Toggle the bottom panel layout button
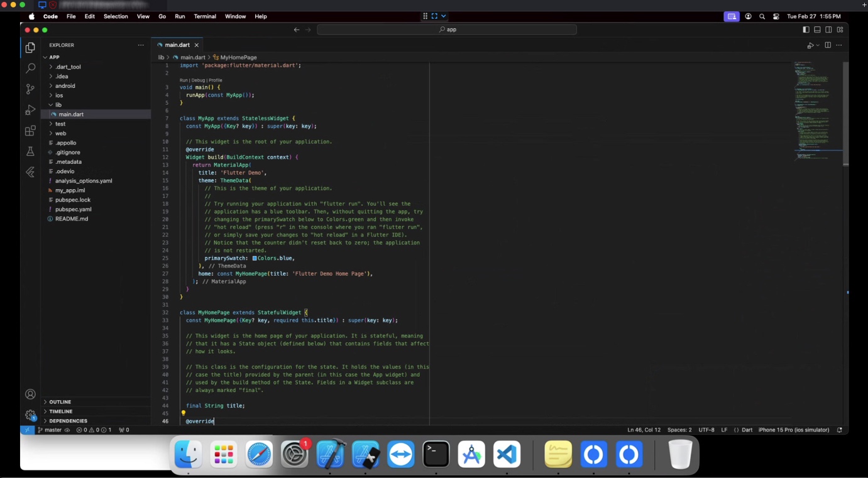Screen dimensions: 868x478 point(817,30)
